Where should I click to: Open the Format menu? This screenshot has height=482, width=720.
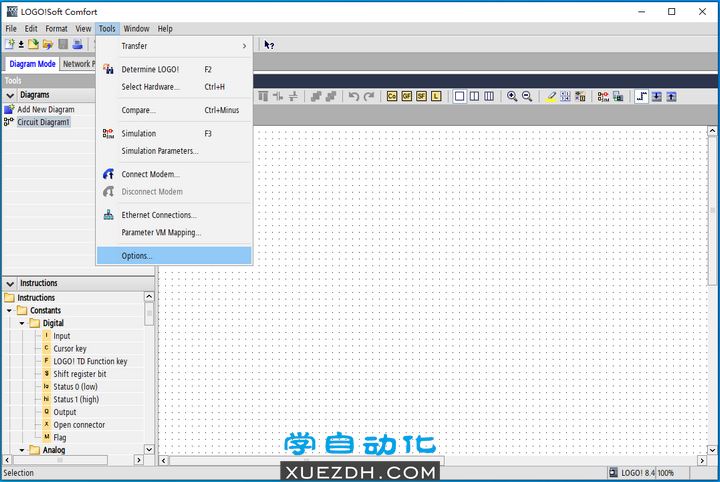(x=56, y=28)
